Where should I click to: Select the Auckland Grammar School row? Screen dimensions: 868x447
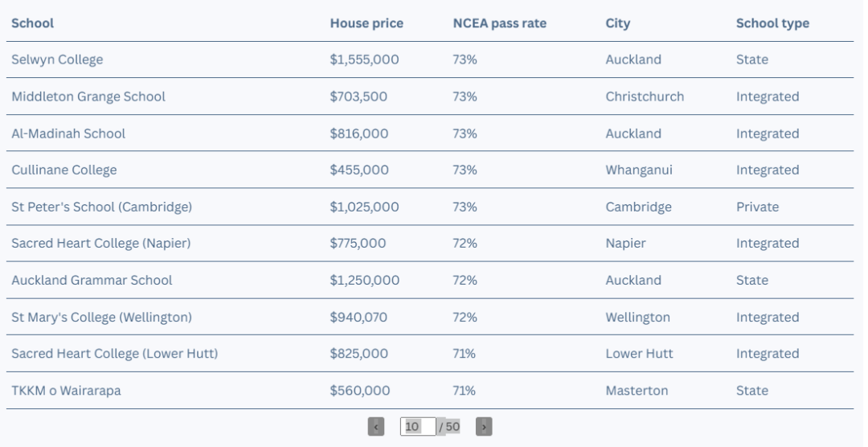(430, 281)
